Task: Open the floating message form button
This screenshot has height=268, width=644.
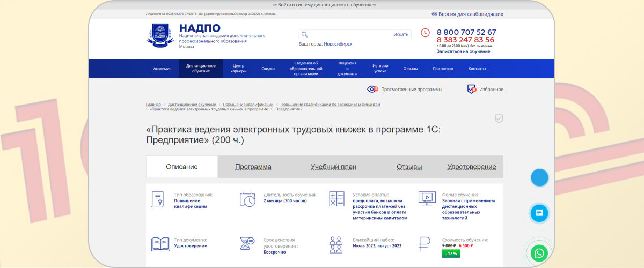Action: [x=539, y=213]
